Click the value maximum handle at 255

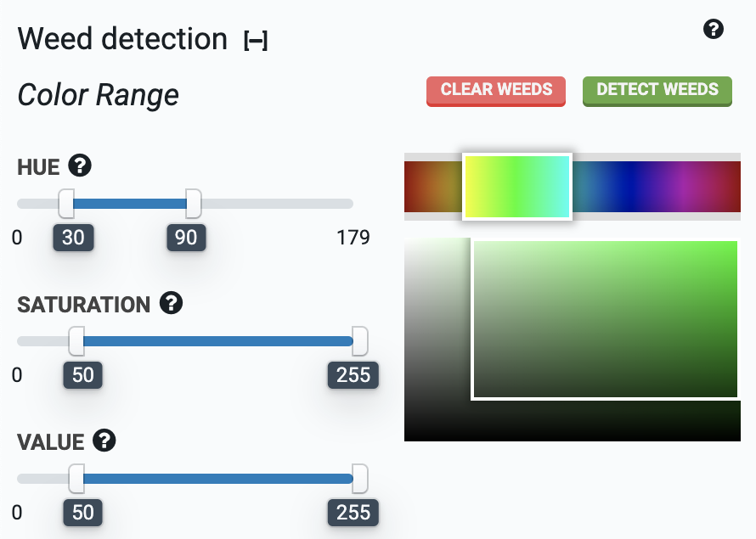pyautogui.click(x=358, y=479)
